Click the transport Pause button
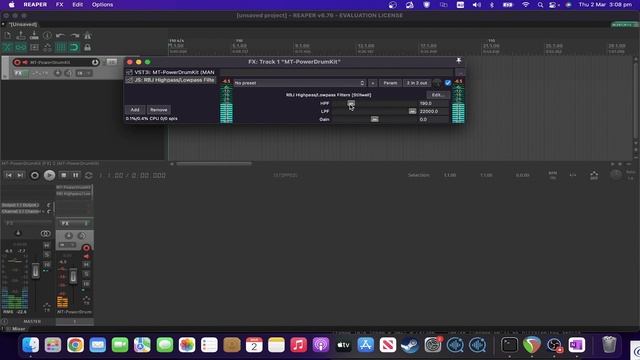Image resolution: width=640 pixels, height=360 pixels. 76,175
